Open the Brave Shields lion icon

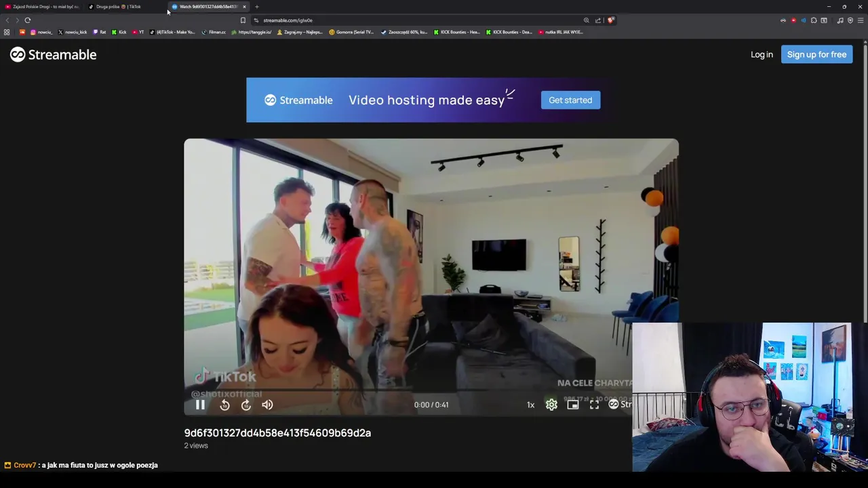pos(610,20)
